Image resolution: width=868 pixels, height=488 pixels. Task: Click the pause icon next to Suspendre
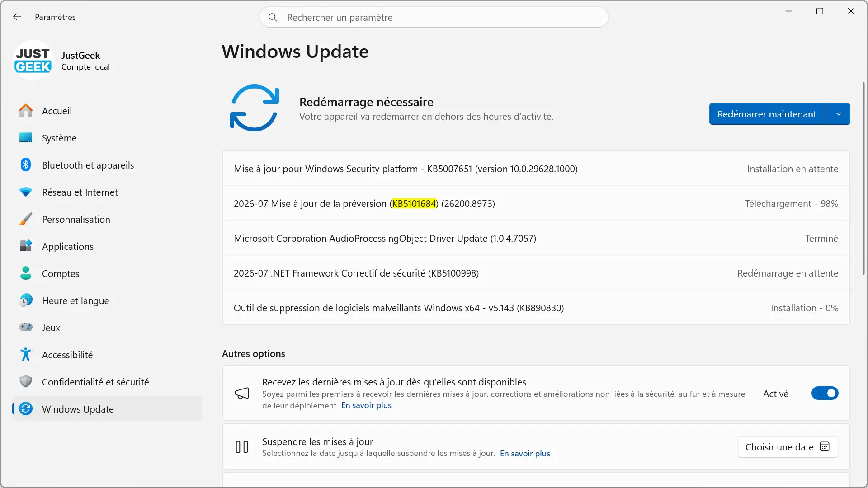click(x=242, y=447)
